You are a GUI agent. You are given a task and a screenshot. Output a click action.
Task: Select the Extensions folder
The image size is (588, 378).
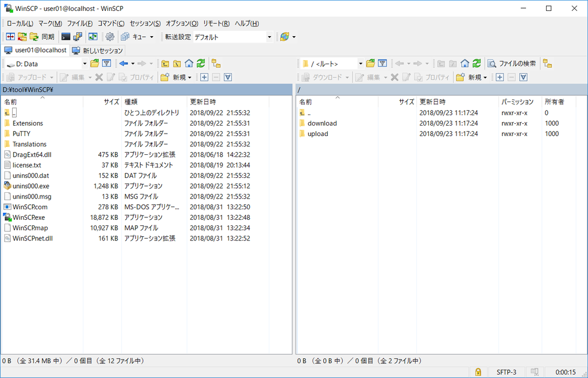(x=28, y=123)
